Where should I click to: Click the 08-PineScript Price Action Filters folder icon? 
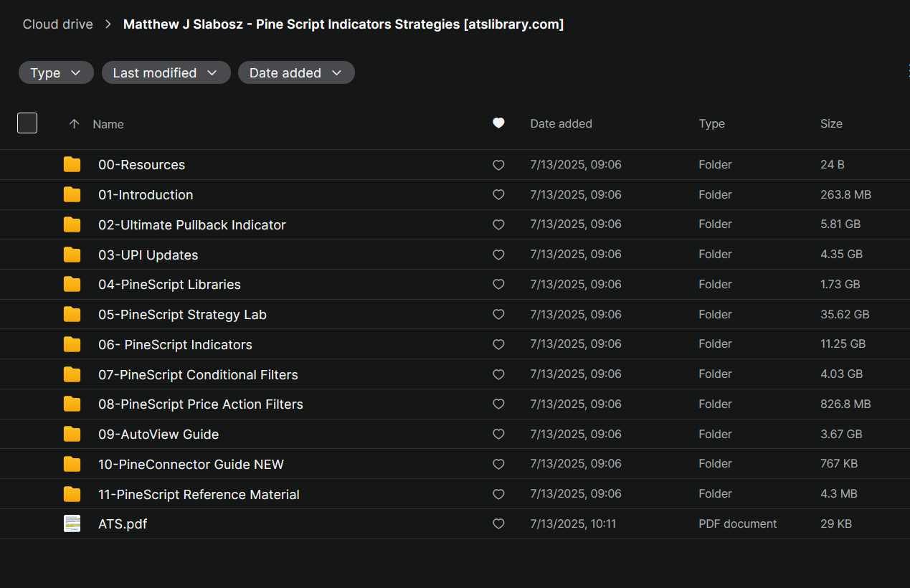click(72, 404)
